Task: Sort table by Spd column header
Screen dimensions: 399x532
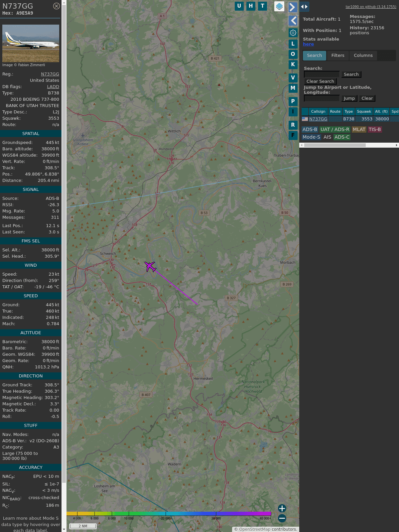Action: point(395,112)
